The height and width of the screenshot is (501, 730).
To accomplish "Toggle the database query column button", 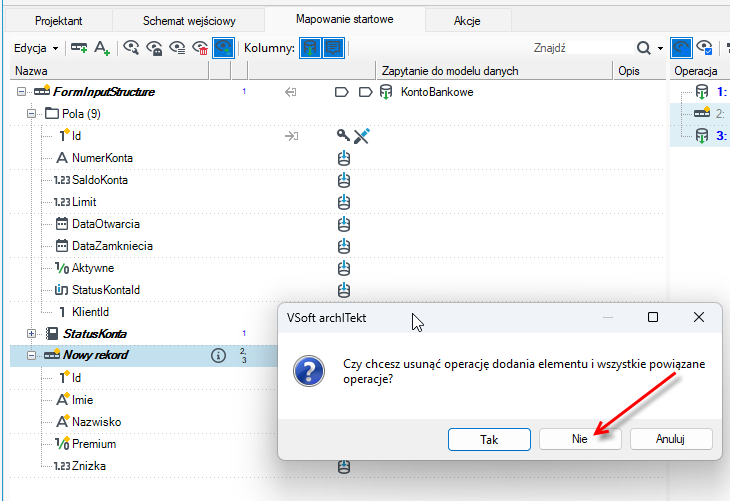I will coord(311,48).
